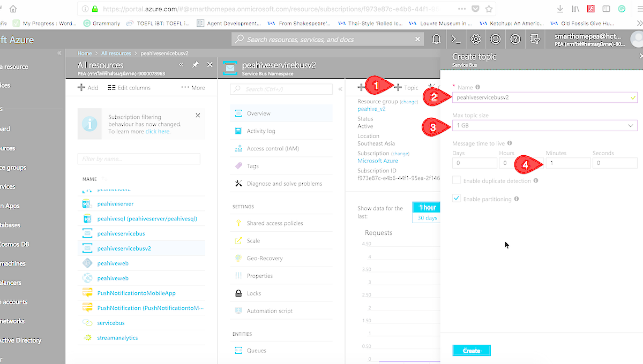The height and width of the screenshot is (364, 643).
Task: Click the Filter by name field
Action: 138,160
